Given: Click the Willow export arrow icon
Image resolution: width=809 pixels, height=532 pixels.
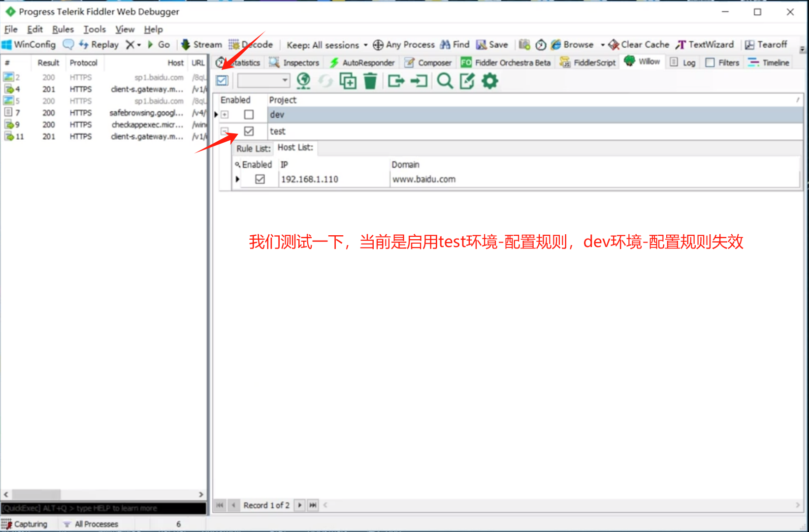Looking at the screenshot, I should tap(396, 81).
